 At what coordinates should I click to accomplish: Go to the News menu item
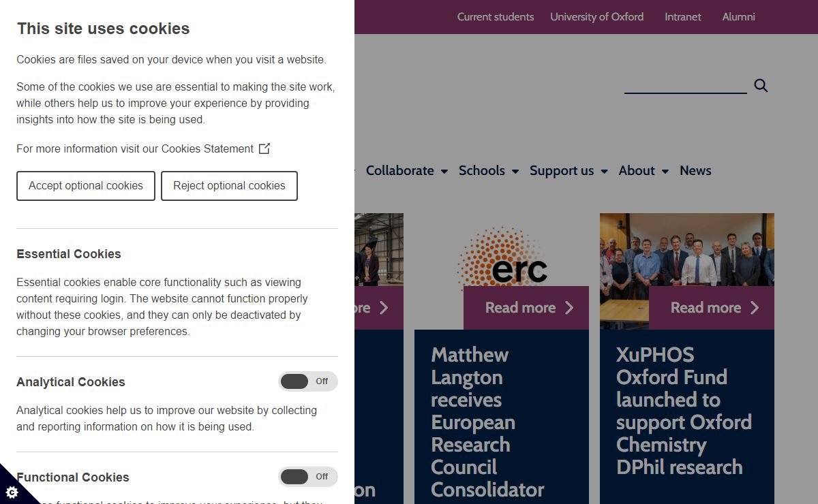tap(695, 171)
